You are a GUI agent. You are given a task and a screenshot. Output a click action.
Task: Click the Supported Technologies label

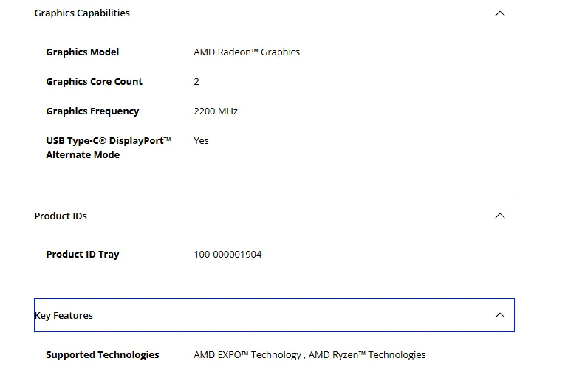[103, 355]
